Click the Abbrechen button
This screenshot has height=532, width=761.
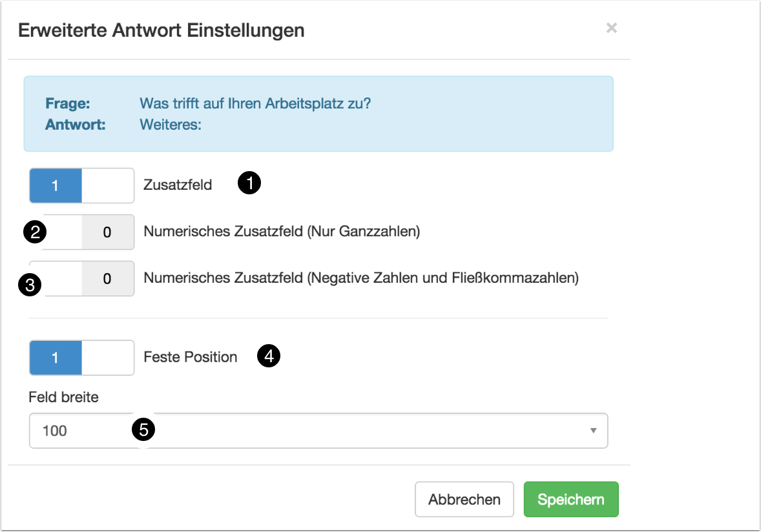coord(464,499)
